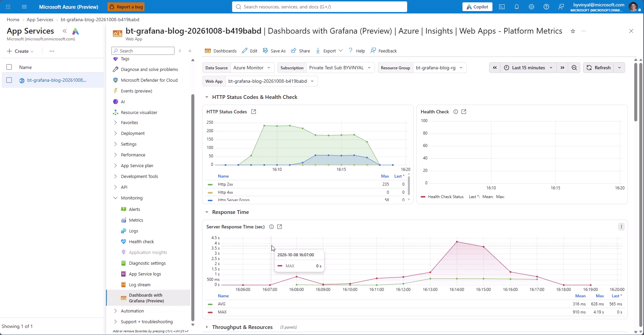Image resolution: width=644 pixels, height=335 pixels.
Task: Open Last 15 minutes time picker
Action: coord(528,68)
